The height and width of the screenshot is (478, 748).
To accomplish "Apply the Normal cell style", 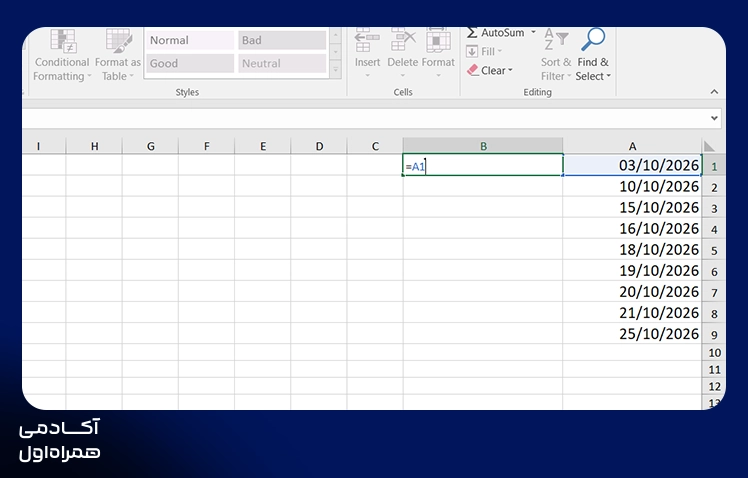I will click(190, 41).
